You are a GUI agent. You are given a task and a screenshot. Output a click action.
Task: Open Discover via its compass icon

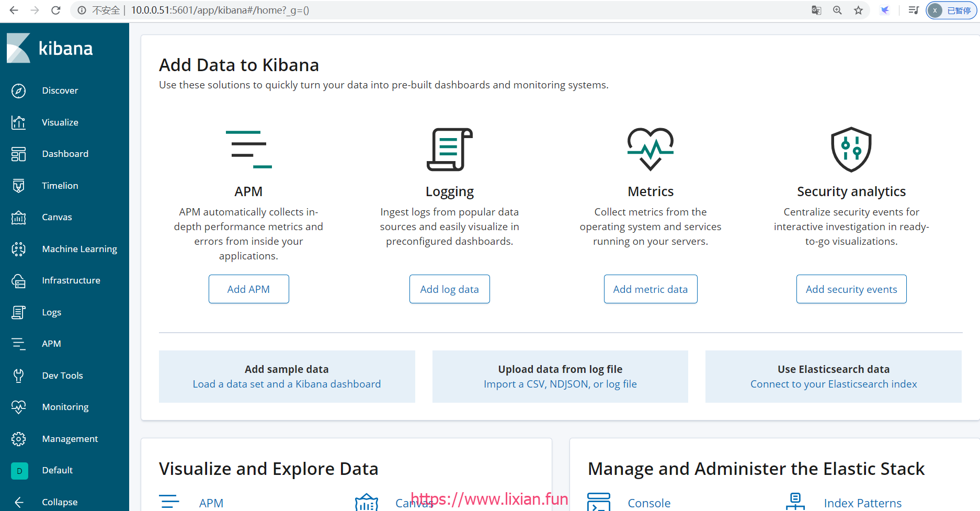pos(18,90)
